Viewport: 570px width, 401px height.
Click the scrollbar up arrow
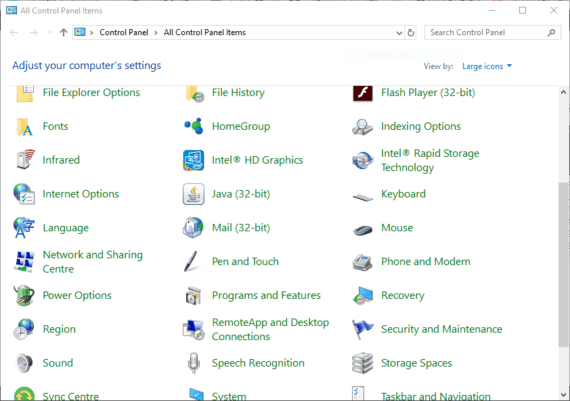pos(563,92)
